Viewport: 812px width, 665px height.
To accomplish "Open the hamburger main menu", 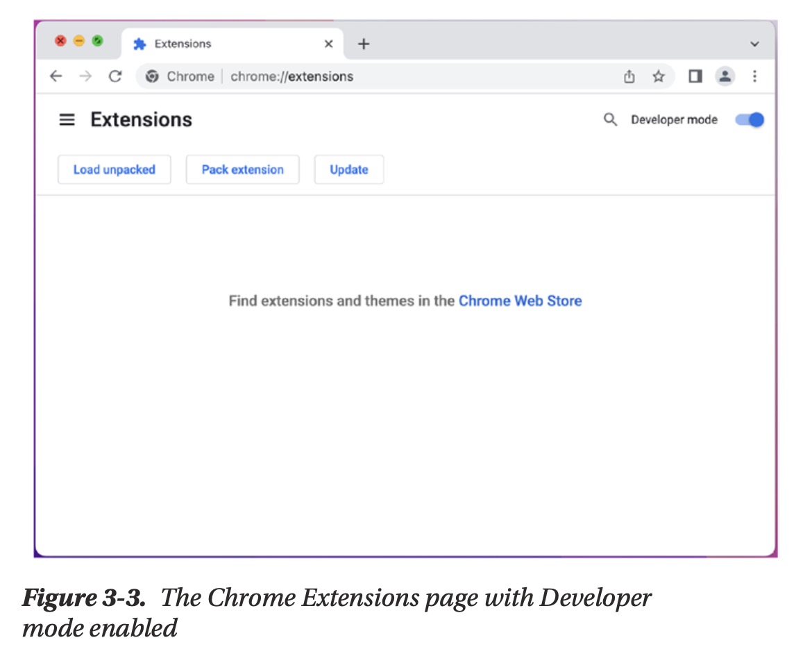I will tap(67, 120).
